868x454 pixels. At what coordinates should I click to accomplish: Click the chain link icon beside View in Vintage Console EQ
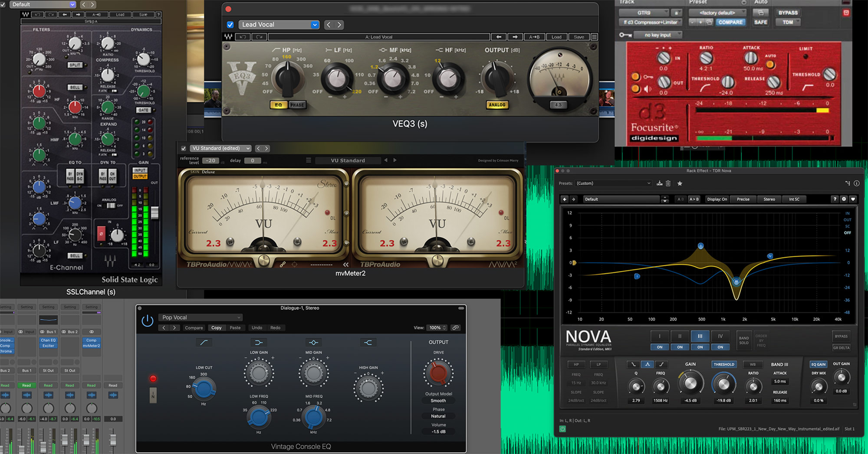[455, 328]
